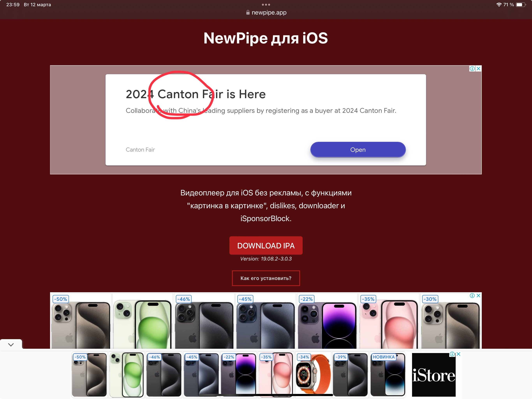Open '2024 Canton Fair is Here' headline
Screen dimensions: 532x399
(196, 94)
